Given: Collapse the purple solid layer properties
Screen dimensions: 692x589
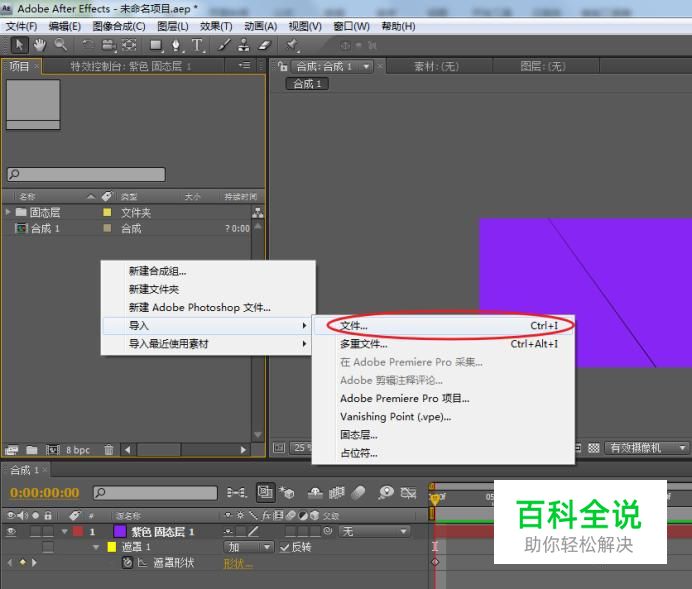Looking at the screenshot, I should [x=65, y=532].
